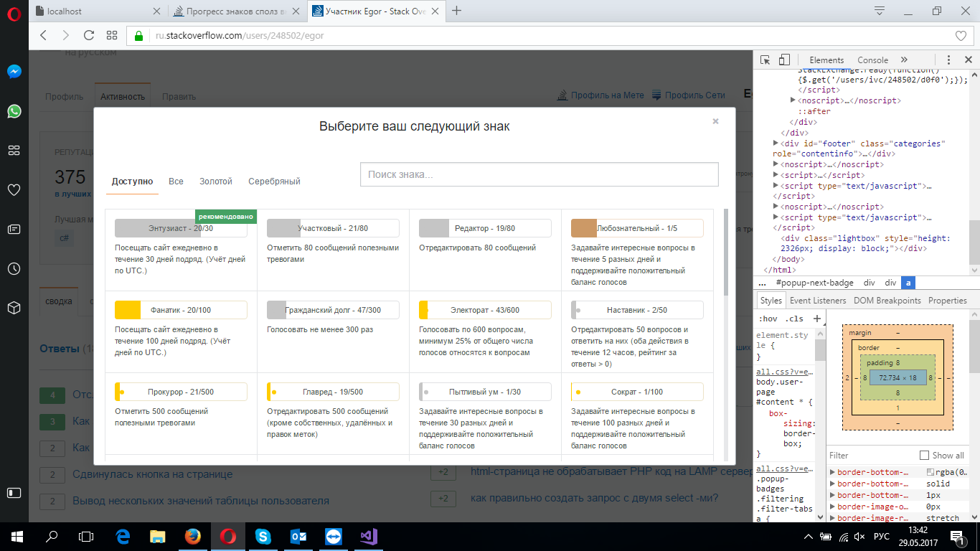980x551 pixels.
Task: Add page to bookmarks with the address bar heart
Action: [x=961, y=35]
